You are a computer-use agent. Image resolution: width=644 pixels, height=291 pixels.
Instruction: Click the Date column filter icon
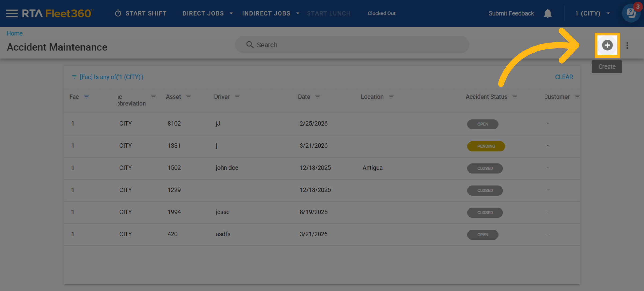coord(317,97)
